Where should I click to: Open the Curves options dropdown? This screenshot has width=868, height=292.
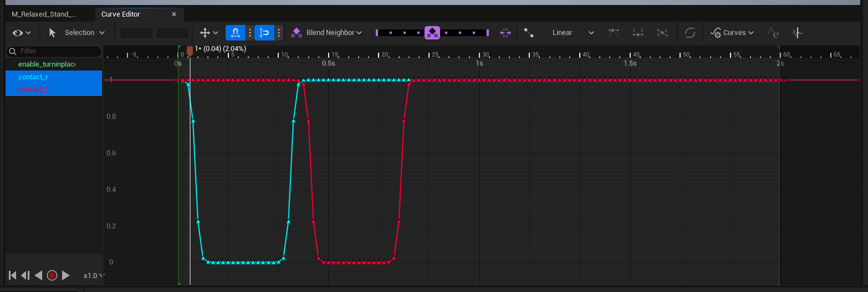coord(732,33)
